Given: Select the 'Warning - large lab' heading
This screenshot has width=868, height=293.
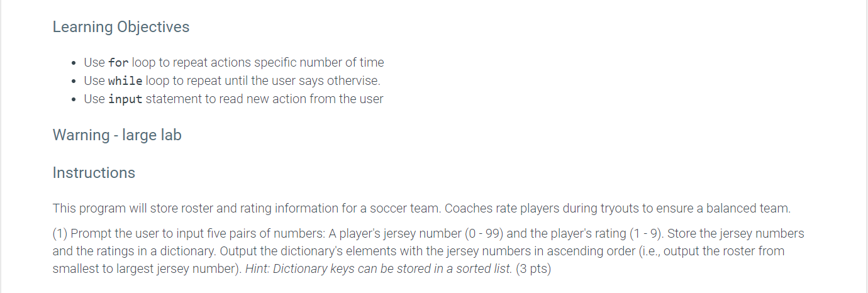Looking at the screenshot, I should [x=117, y=135].
